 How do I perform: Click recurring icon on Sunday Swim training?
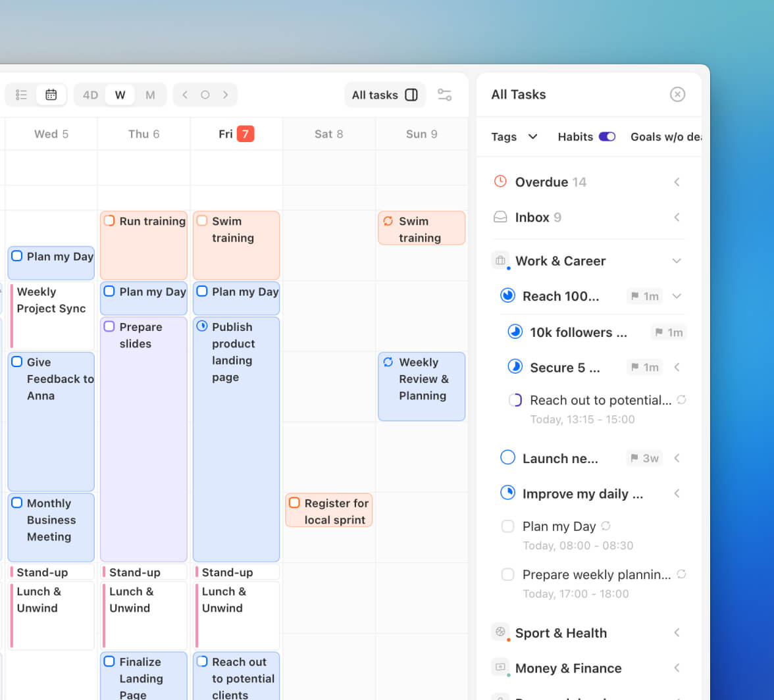point(388,221)
